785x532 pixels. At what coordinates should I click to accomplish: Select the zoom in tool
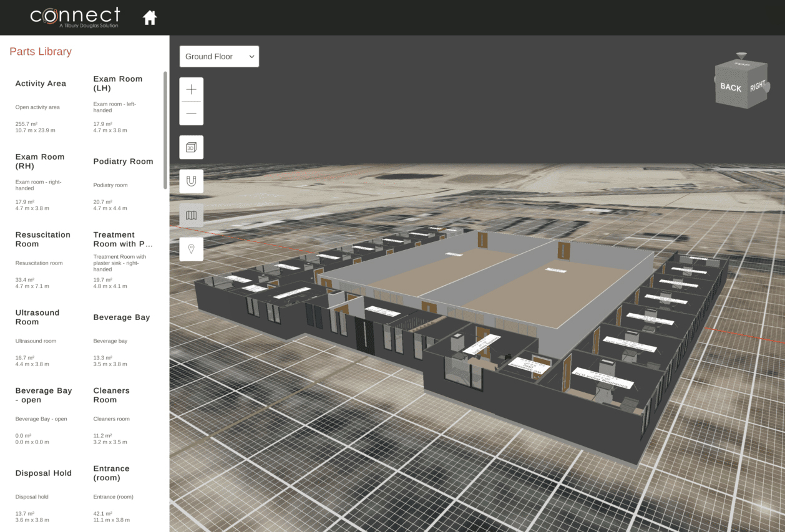coord(191,89)
